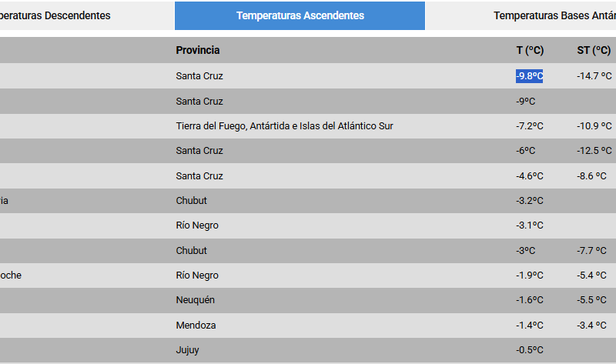Click the Provincia column header
Screen dimensions: 616x364
point(198,50)
